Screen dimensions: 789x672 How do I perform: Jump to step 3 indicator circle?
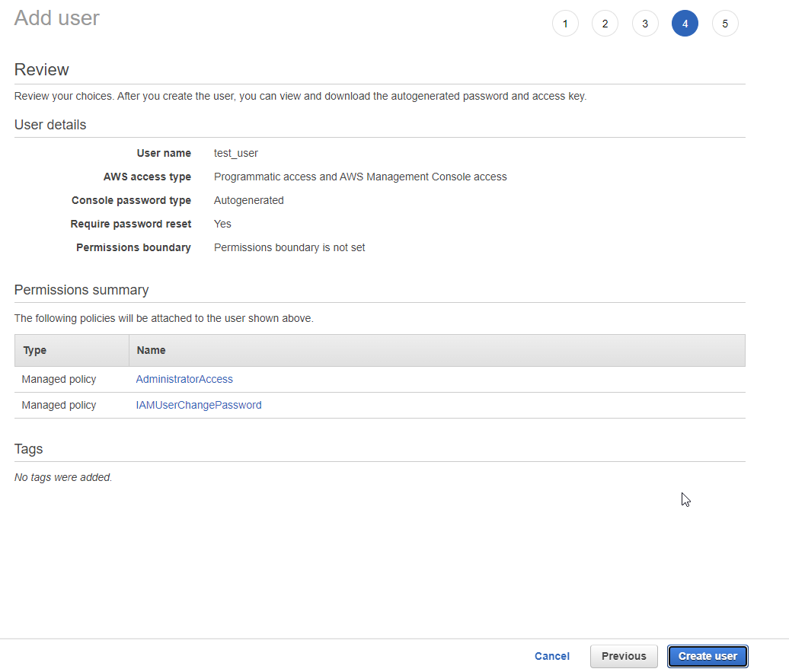point(645,23)
